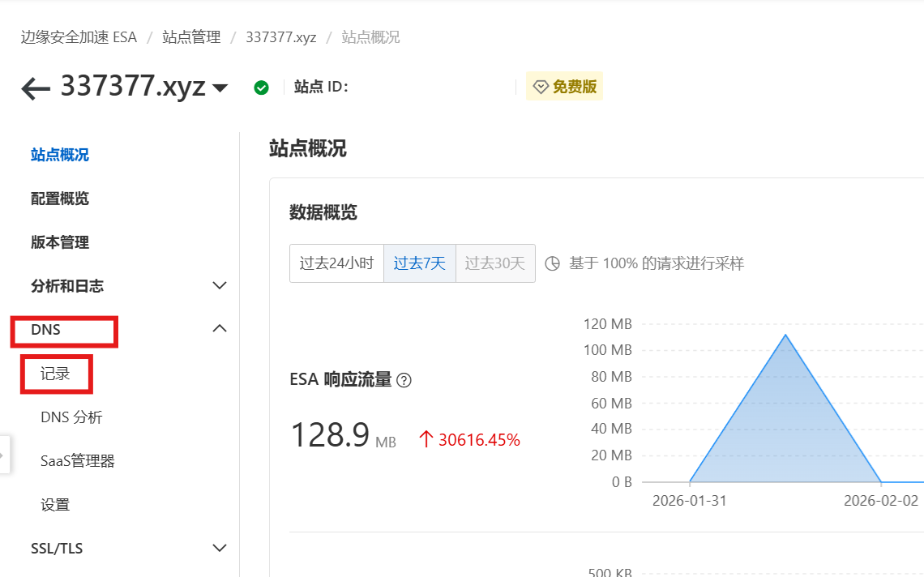Open DNS 分析 in the sidebar
The image size is (924, 577).
71,417
